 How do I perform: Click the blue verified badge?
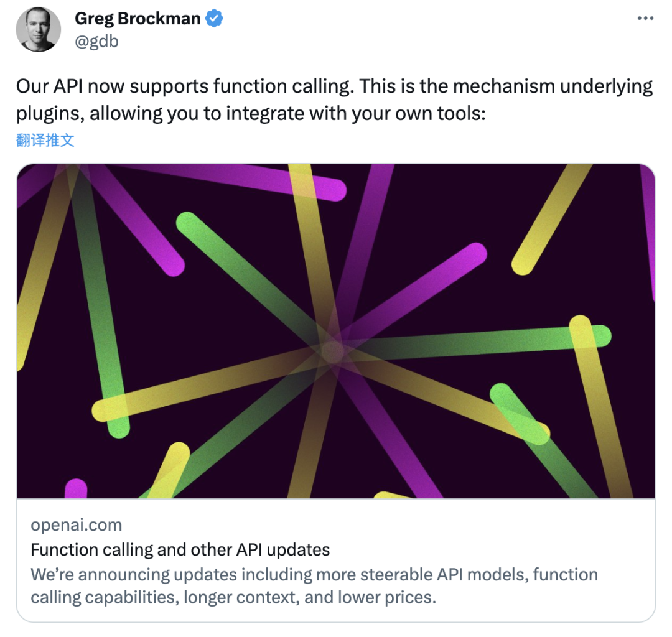click(x=214, y=19)
